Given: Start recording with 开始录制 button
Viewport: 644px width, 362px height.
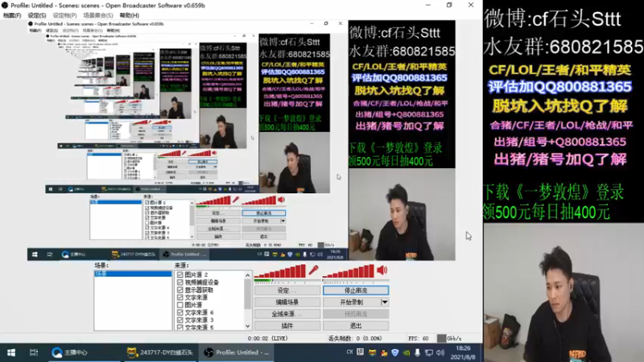Looking at the screenshot, I should (352, 302).
